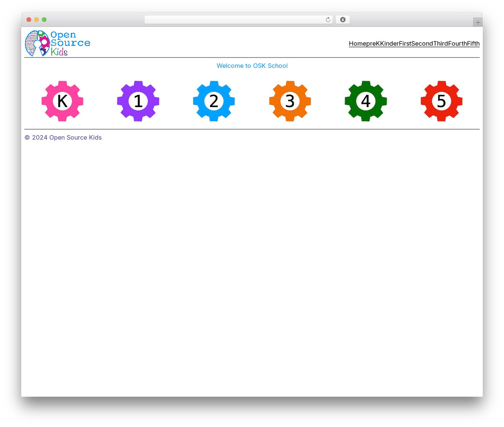
Task: Click the Open Source Kids logo
Action: pos(57,43)
